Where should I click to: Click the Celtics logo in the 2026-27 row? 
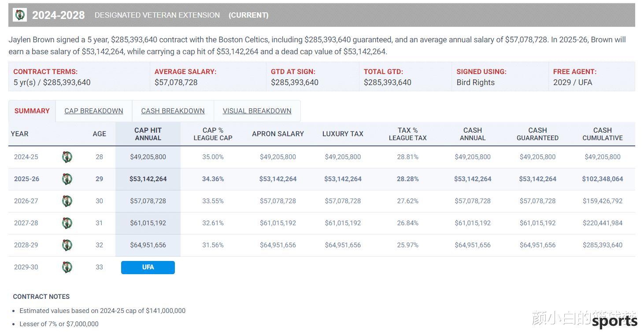click(x=67, y=201)
